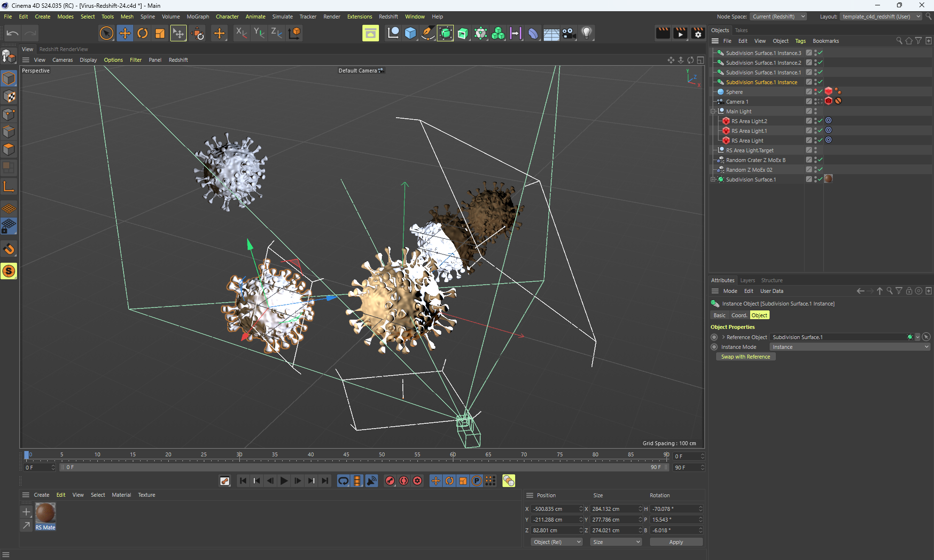Screen dimensions: 934x560
Task: Toggle the X-axis lock icon
Action: point(241,33)
